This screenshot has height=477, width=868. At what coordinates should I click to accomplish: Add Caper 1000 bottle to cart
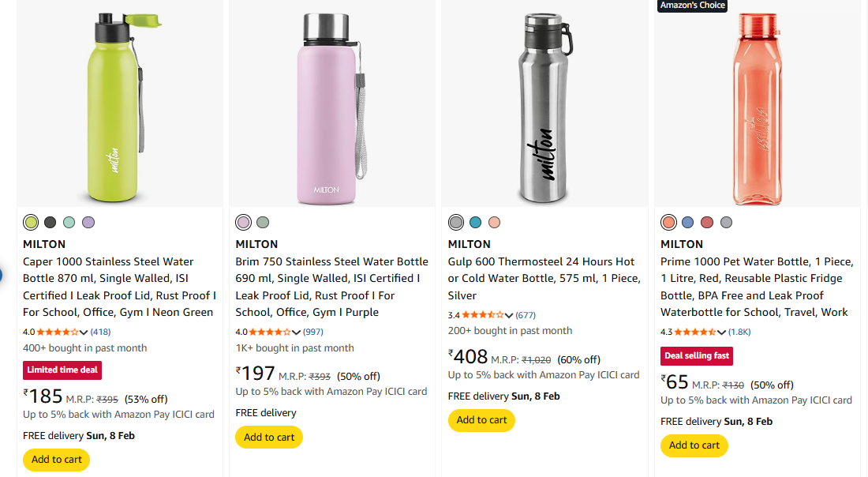point(56,460)
